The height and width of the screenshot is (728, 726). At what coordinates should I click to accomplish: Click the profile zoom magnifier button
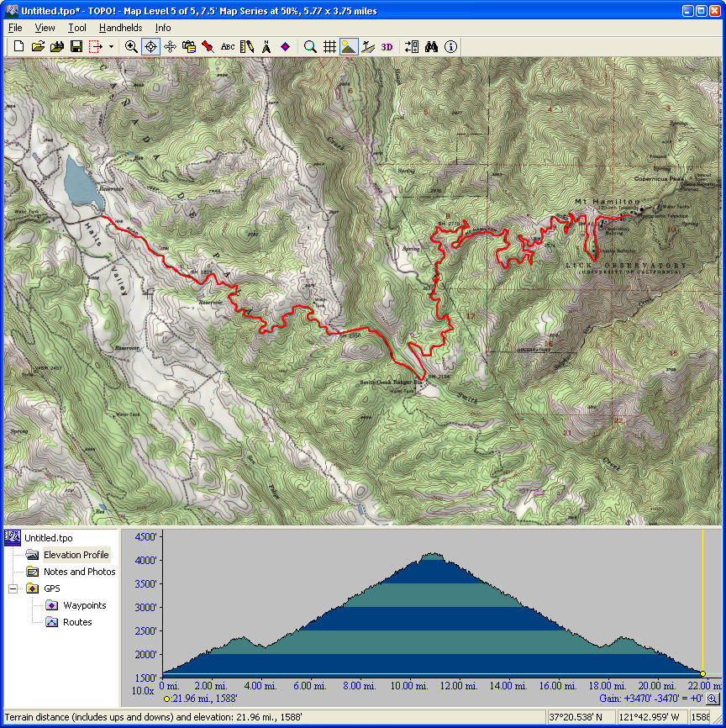coord(712,699)
